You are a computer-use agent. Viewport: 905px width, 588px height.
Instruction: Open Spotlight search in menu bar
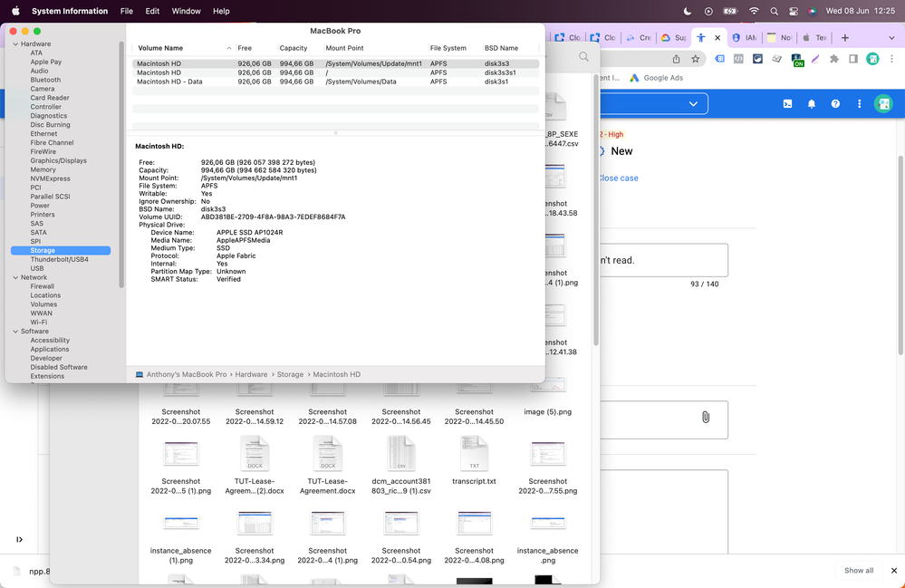(x=774, y=11)
